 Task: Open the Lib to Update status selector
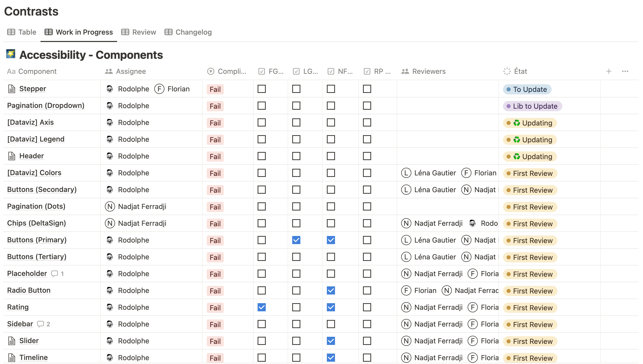click(532, 106)
